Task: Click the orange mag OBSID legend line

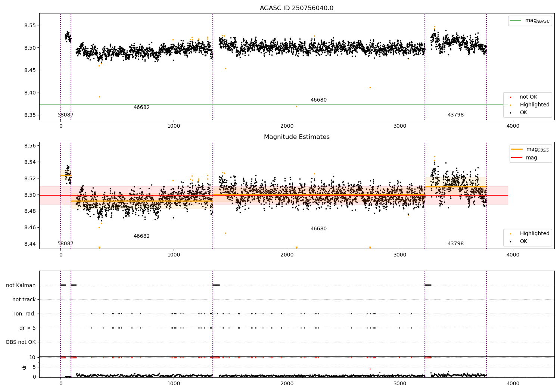Action: (517, 149)
